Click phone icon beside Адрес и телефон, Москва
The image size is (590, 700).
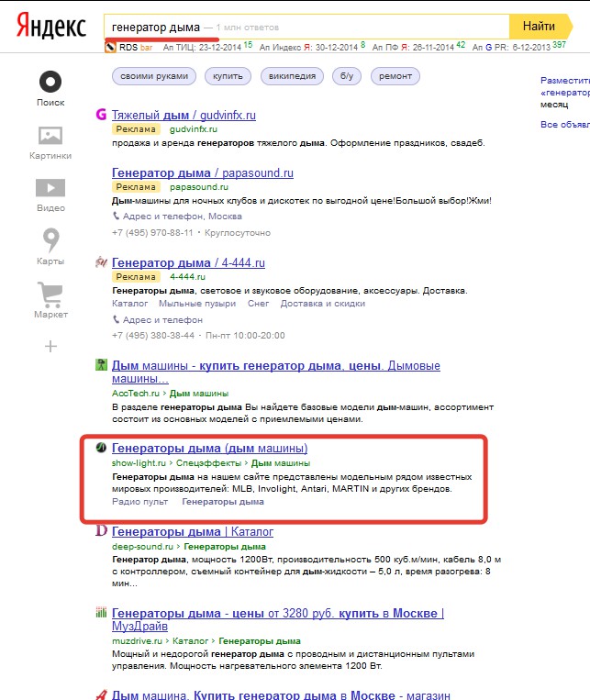pyautogui.click(x=117, y=217)
